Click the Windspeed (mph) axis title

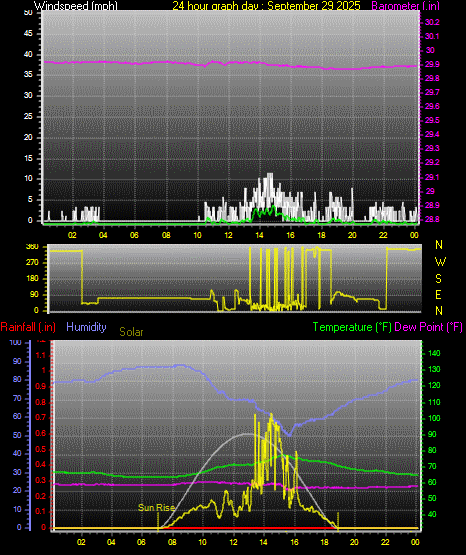(x=76, y=6)
